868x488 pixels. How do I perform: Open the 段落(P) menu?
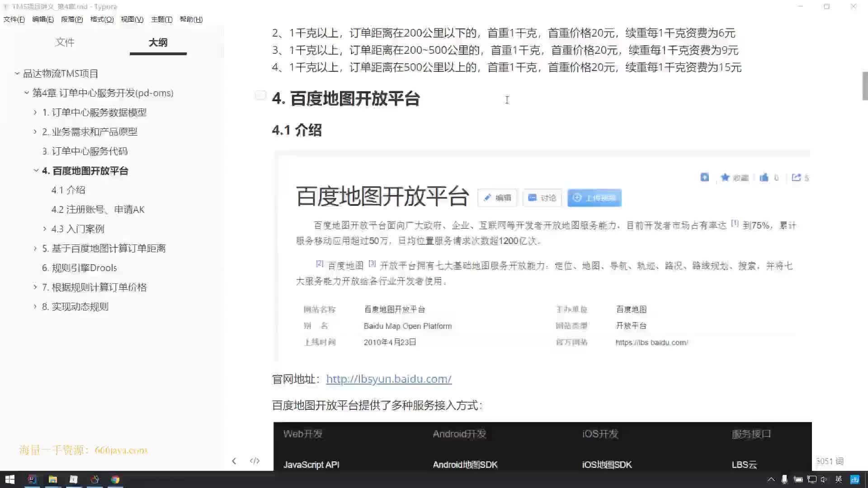tap(72, 19)
